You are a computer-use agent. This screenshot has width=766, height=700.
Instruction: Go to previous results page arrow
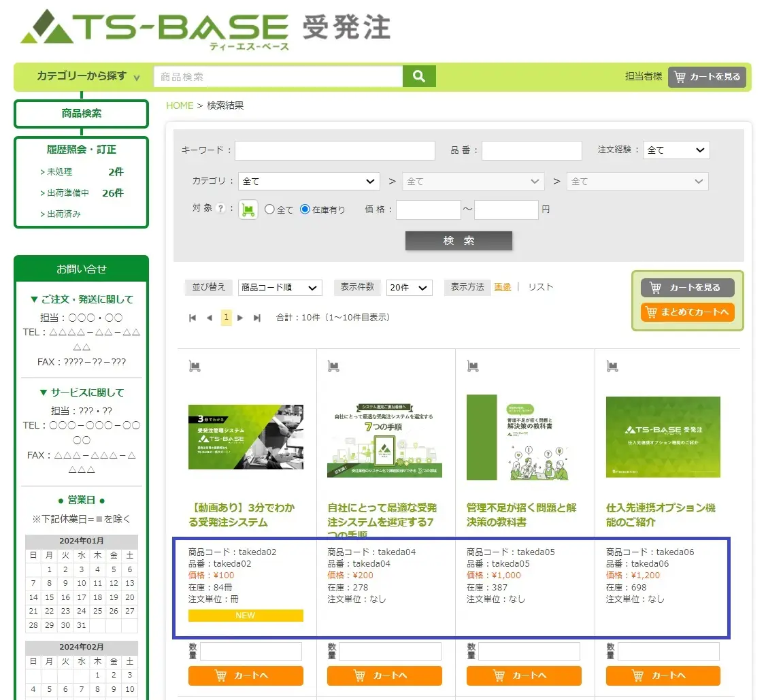[210, 318]
